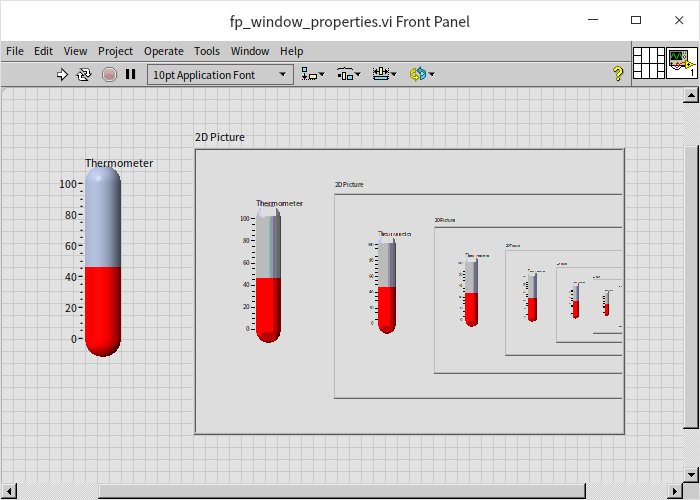
Task: Open the File menu
Action: coord(15,51)
